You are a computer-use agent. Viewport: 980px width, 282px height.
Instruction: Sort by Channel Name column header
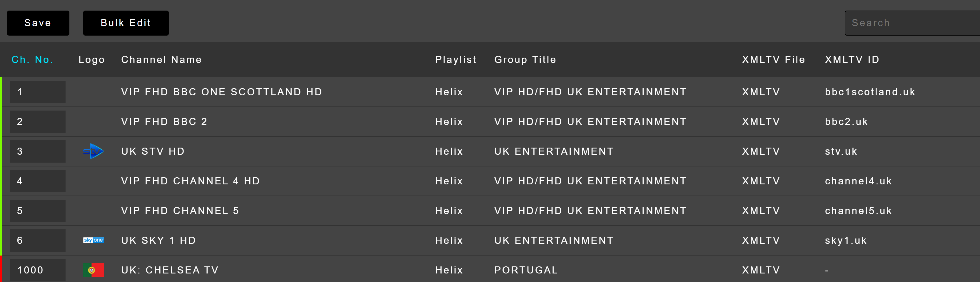click(161, 60)
